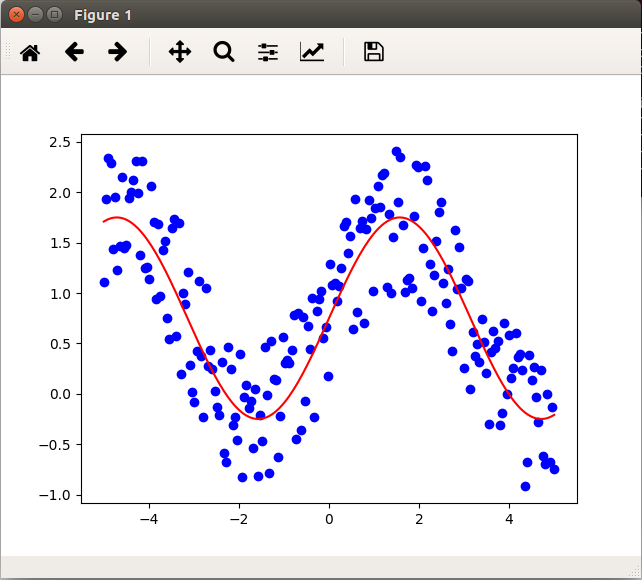The height and width of the screenshot is (580, 642).
Task: Click the window resize grip corner
Action: point(635,571)
